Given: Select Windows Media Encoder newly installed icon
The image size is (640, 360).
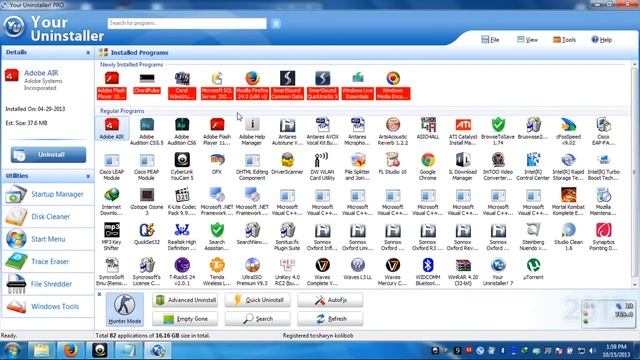Looking at the screenshot, I should tap(393, 85).
